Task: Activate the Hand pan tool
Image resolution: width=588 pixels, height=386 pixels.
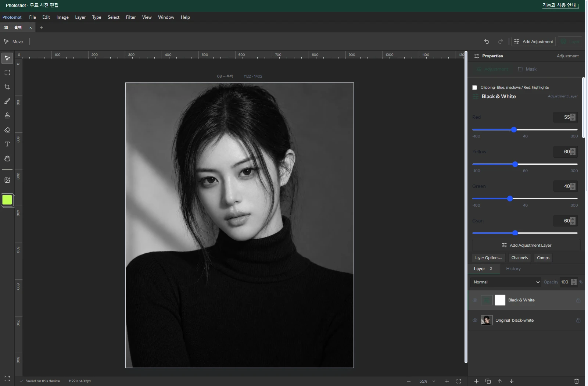Action: (7, 158)
